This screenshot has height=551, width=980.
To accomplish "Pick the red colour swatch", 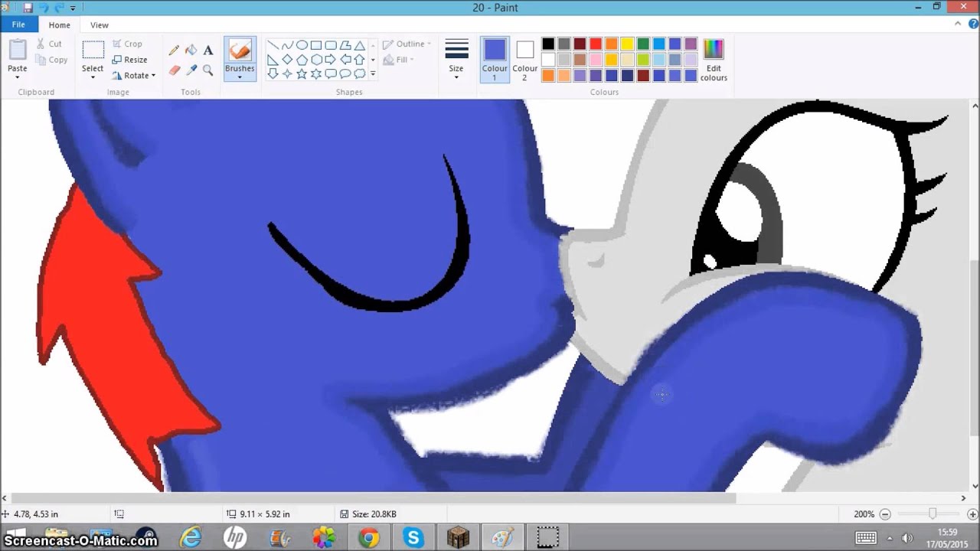I will (x=596, y=44).
